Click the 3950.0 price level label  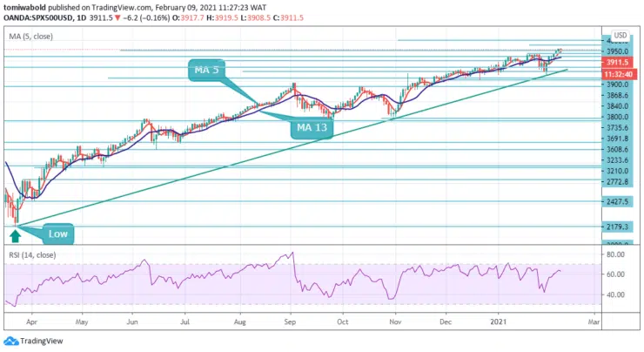618,52
